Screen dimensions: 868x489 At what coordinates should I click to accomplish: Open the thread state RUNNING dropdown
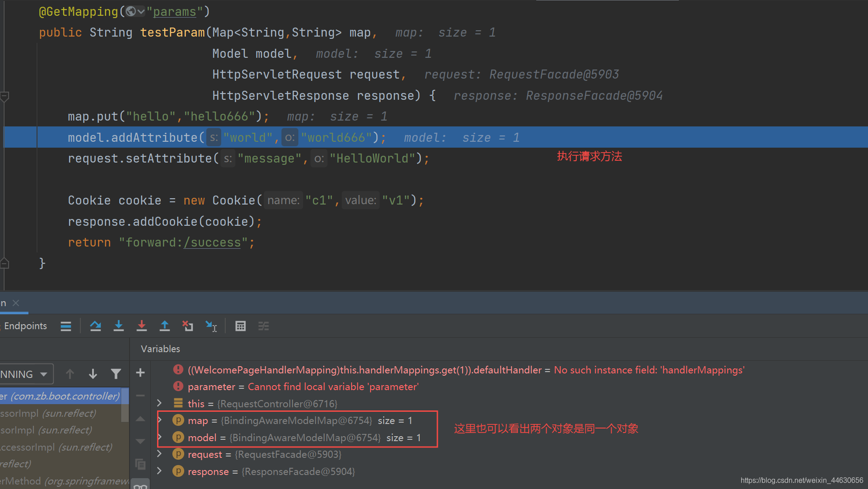point(26,374)
